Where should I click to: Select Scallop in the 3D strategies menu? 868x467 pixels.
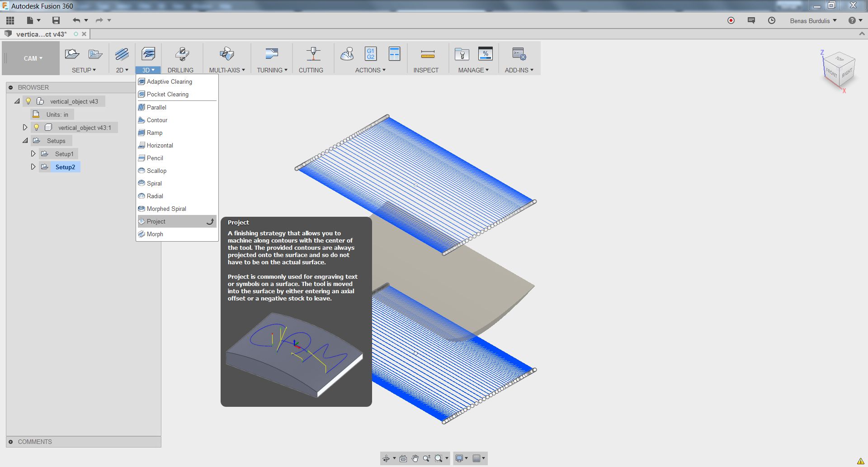pos(156,171)
